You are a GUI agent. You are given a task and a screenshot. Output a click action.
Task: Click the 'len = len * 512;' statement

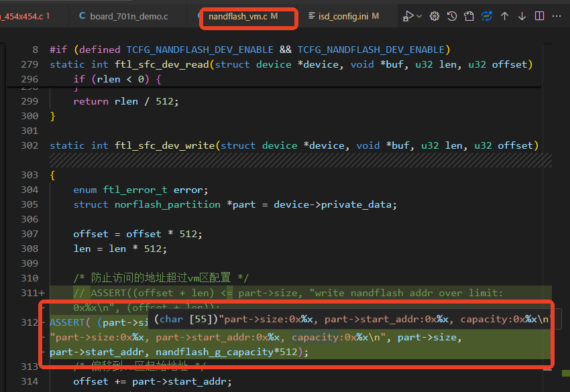click(120, 249)
